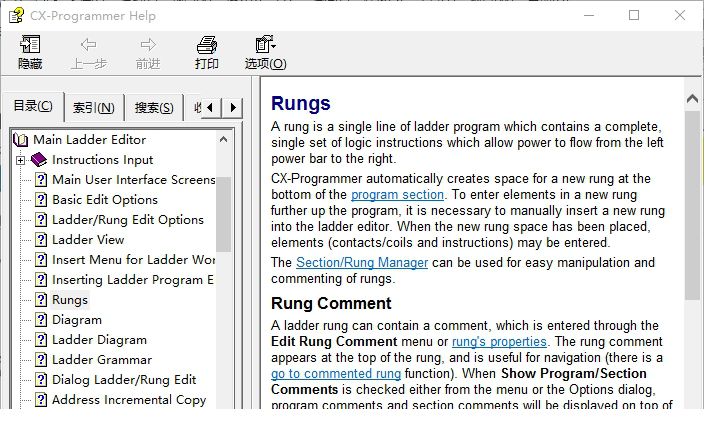The height and width of the screenshot is (425, 704).
Task: Select the Diagram topic
Action: (77, 320)
